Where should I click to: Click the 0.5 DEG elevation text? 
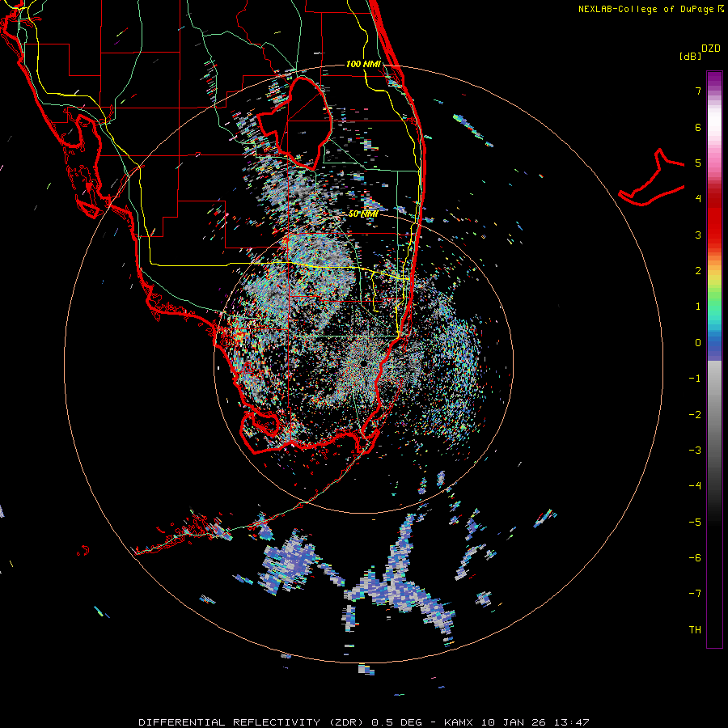[x=396, y=722]
